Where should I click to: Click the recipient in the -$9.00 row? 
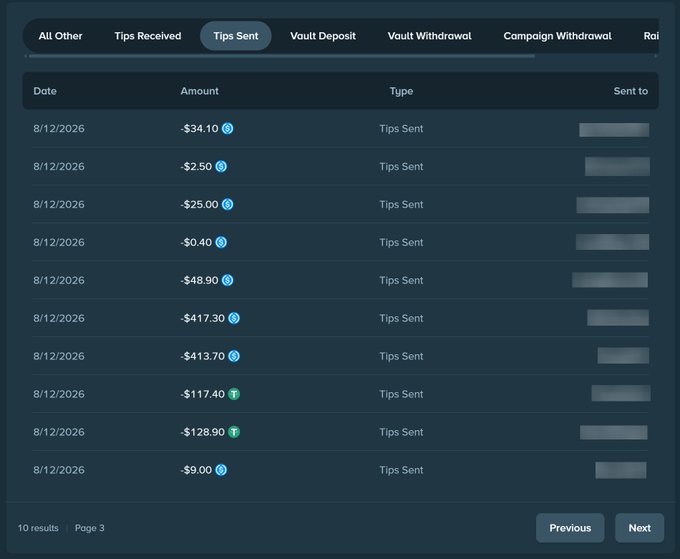[621, 470]
